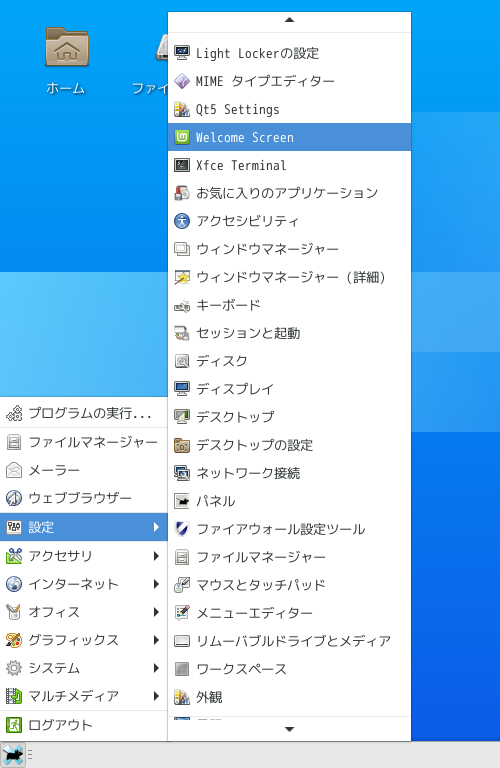The height and width of the screenshot is (768, 500).
Task: Select the Qt5 Settings label
Action: tap(238, 109)
